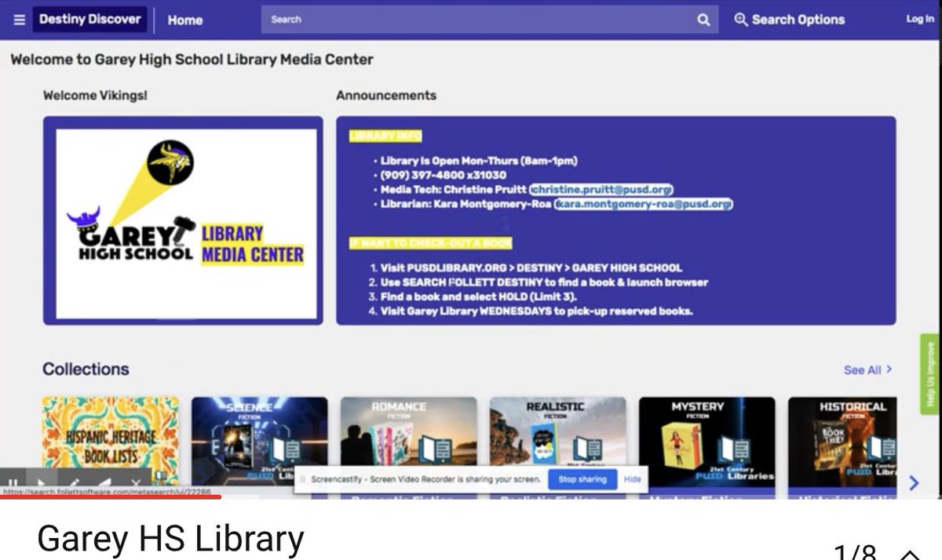942x560 pixels.
Task: Click the kara.montgomery-roa@pusd.org email link
Action: tap(643, 204)
